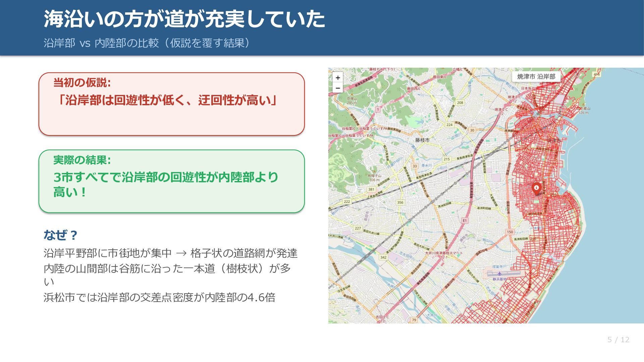Click the airplane icon at 静浜基地
Viewport: 644px width, 362px height.
(x=499, y=274)
